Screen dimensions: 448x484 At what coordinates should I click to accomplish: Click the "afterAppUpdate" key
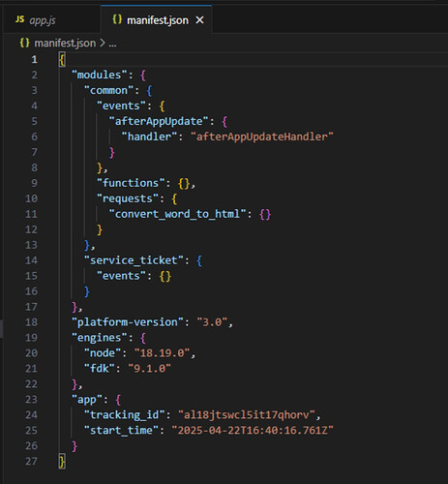coord(159,121)
